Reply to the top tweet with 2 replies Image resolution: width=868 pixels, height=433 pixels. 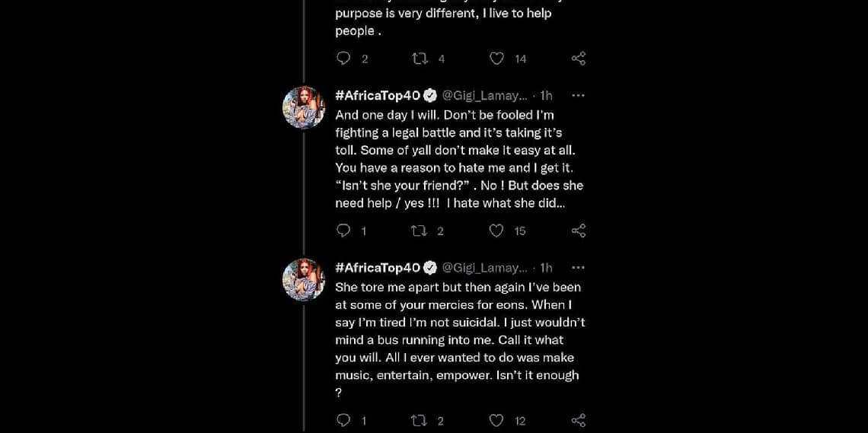[343, 59]
